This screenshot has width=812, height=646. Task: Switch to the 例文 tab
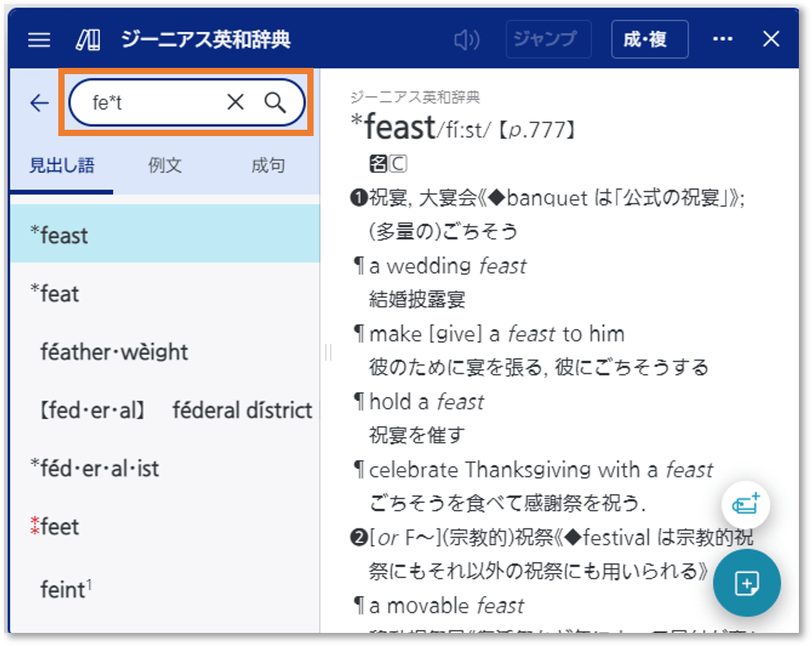pyautogui.click(x=165, y=166)
